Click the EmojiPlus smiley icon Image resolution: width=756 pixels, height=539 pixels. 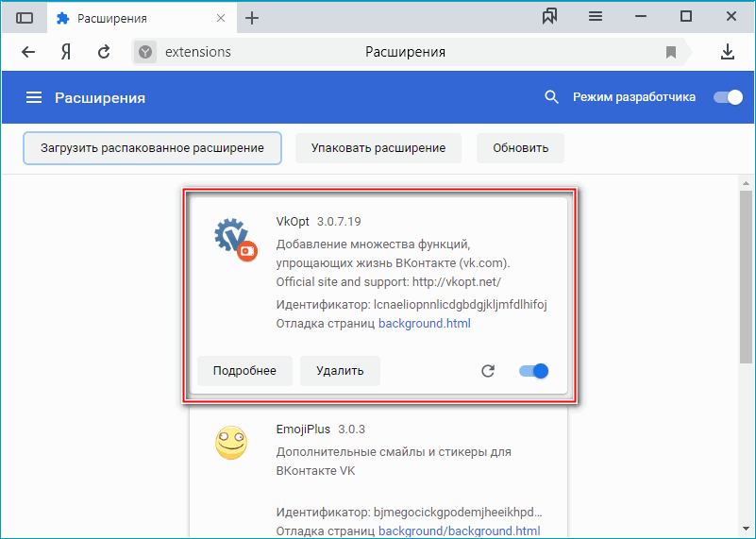click(x=231, y=443)
